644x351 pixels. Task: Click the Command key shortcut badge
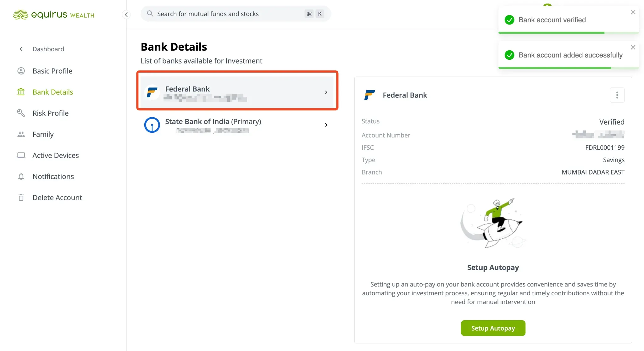pos(309,14)
